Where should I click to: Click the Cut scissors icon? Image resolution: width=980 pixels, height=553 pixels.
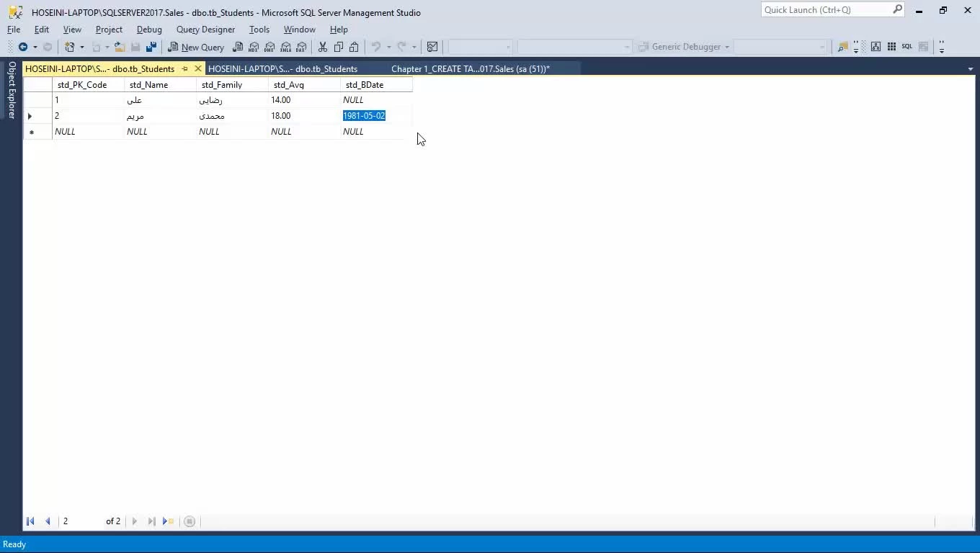click(323, 47)
